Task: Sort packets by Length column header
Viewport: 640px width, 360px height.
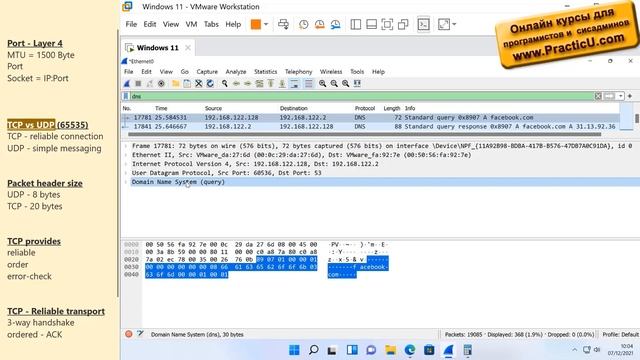Action: [x=391, y=108]
